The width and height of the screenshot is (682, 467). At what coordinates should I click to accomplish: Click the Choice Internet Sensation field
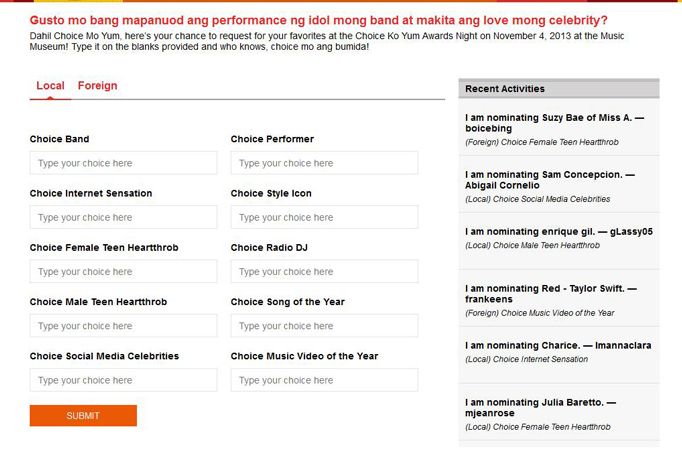[124, 217]
